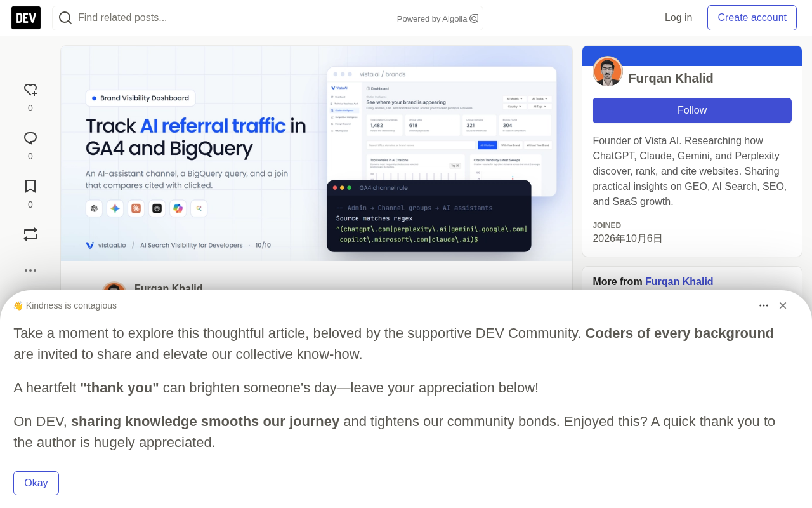Add a heart reaction to the post
This screenshot has width=812, height=508.
pyautogui.click(x=30, y=90)
